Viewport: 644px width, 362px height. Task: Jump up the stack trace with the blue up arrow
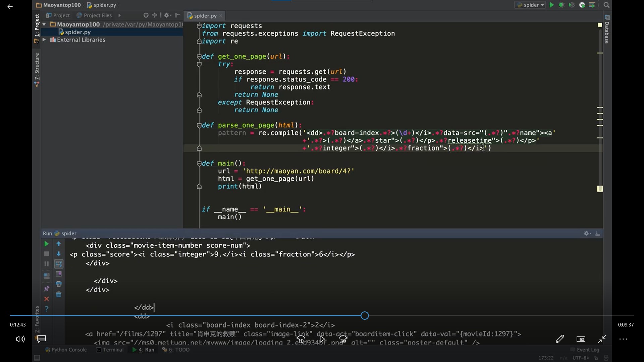[59, 244]
